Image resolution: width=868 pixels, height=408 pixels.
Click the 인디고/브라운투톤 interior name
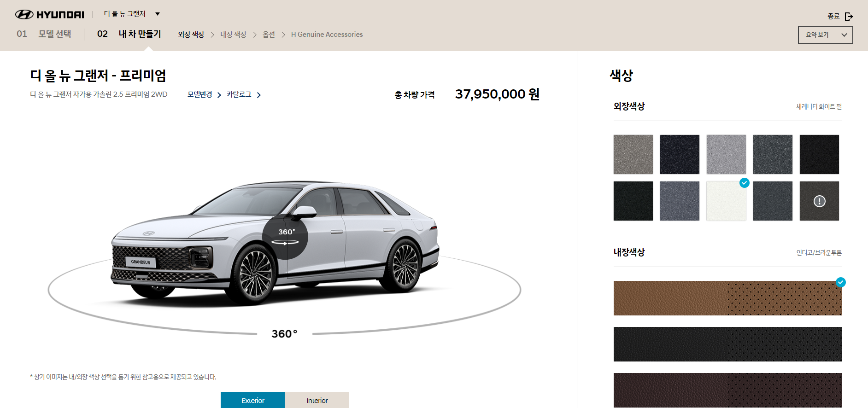[819, 253]
